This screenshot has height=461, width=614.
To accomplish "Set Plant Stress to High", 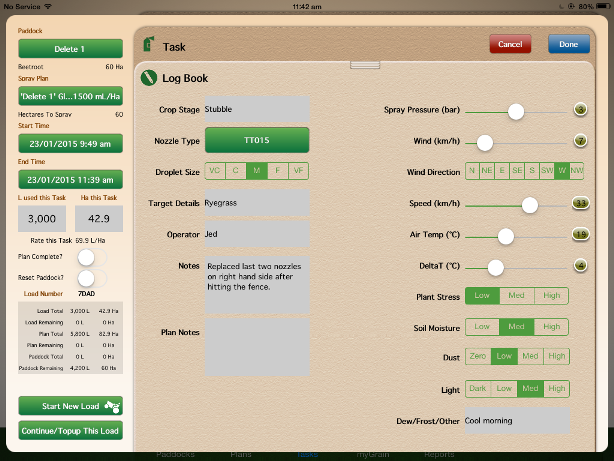I will (552, 296).
